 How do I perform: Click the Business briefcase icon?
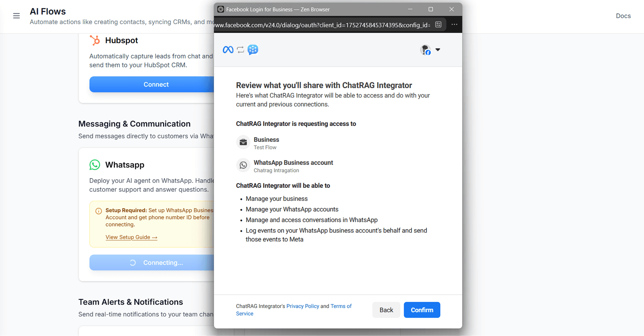pos(243,143)
